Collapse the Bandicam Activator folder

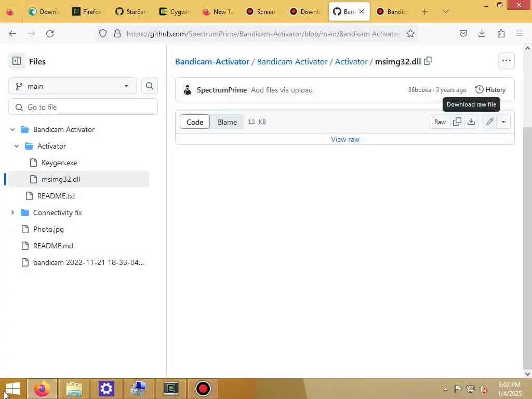pyautogui.click(x=12, y=129)
